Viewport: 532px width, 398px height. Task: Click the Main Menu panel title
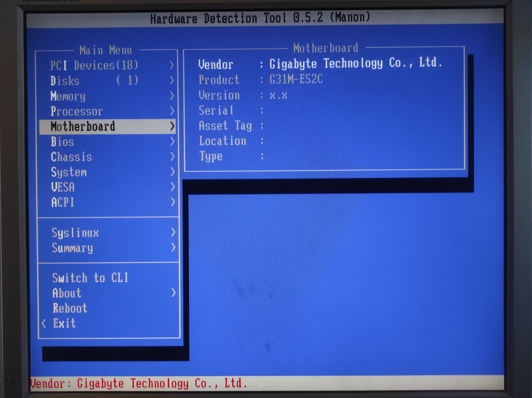pyautogui.click(x=106, y=50)
